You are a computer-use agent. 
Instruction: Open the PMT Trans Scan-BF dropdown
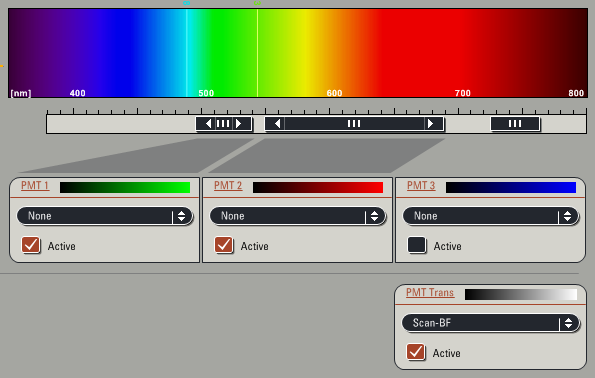coord(491,323)
